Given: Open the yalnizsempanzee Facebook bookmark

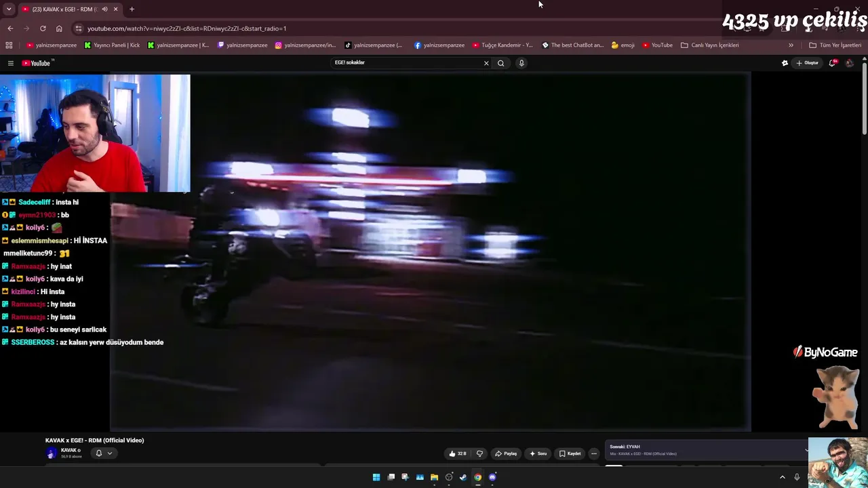Looking at the screenshot, I should point(439,45).
